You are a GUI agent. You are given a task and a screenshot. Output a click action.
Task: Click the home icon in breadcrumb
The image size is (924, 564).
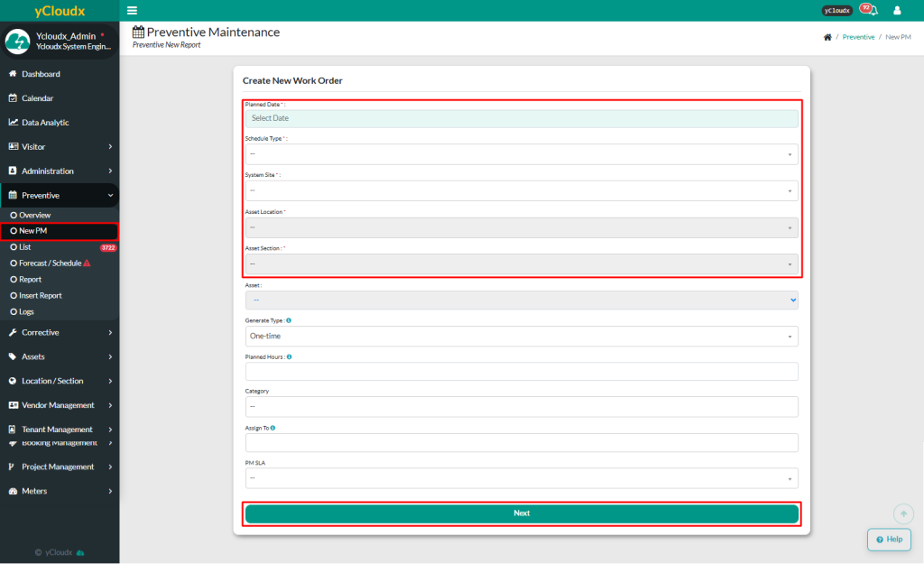[827, 37]
